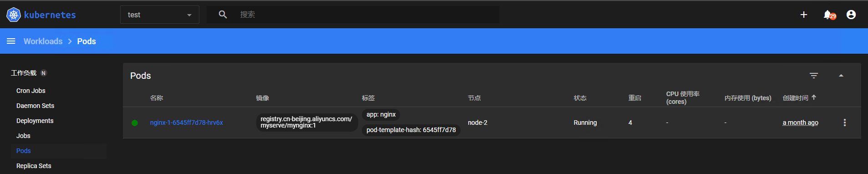Click the app: nginx label chip

point(381,115)
